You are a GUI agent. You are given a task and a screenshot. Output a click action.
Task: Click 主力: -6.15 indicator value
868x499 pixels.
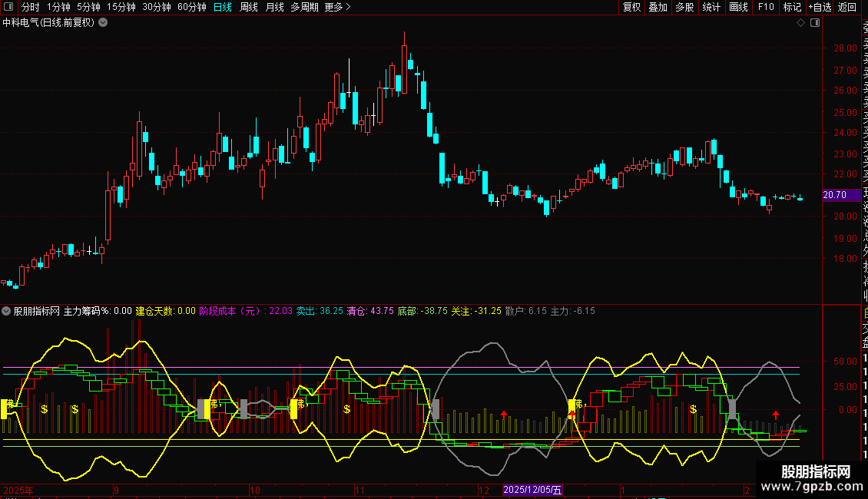tap(572, 311)
